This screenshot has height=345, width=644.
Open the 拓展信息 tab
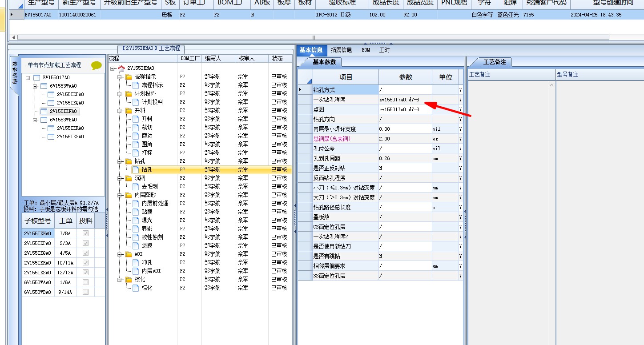coord(342,50)
